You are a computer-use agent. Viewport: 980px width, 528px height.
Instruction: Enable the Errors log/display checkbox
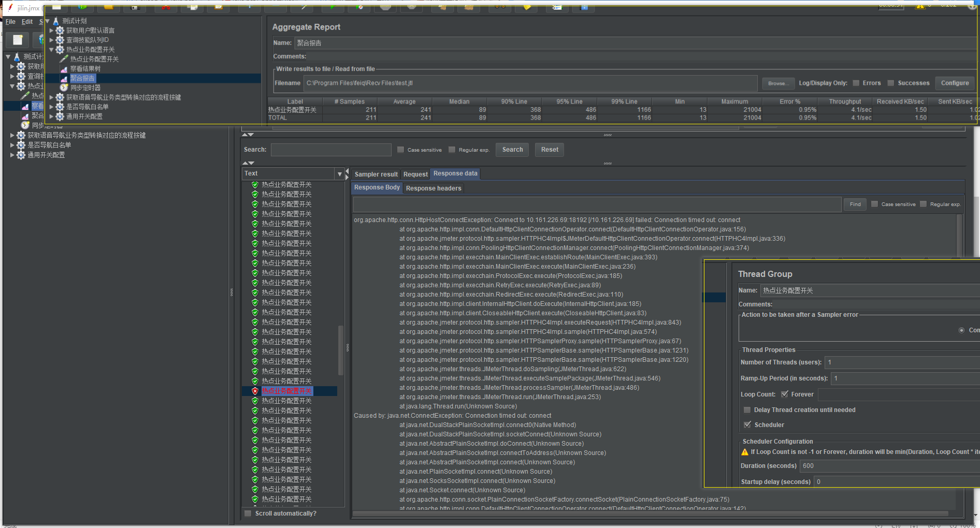coord(856,83)
